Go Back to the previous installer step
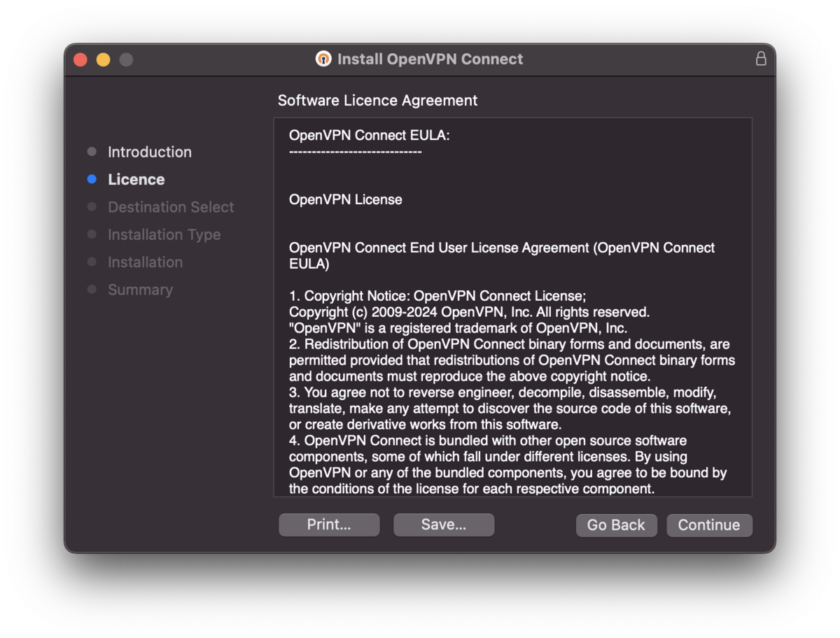The width and height of the screenshot is (840, 638). [x=616, y=525]
